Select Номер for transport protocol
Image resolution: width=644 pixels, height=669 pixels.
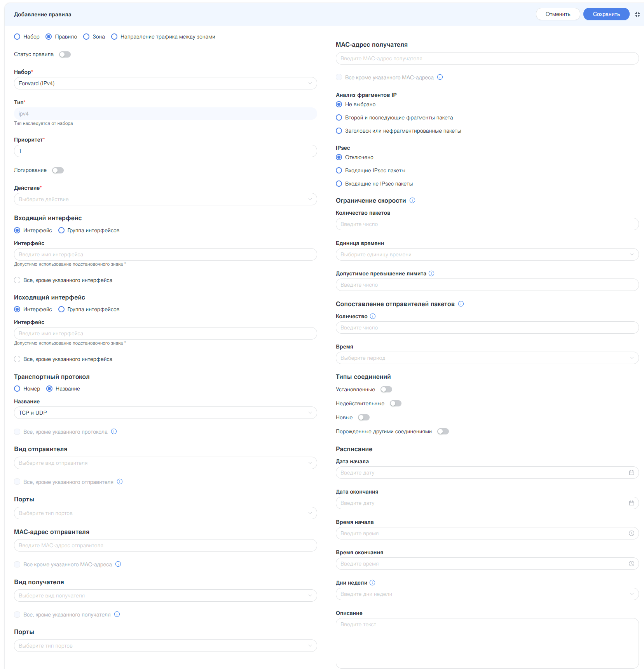point(17,389)
